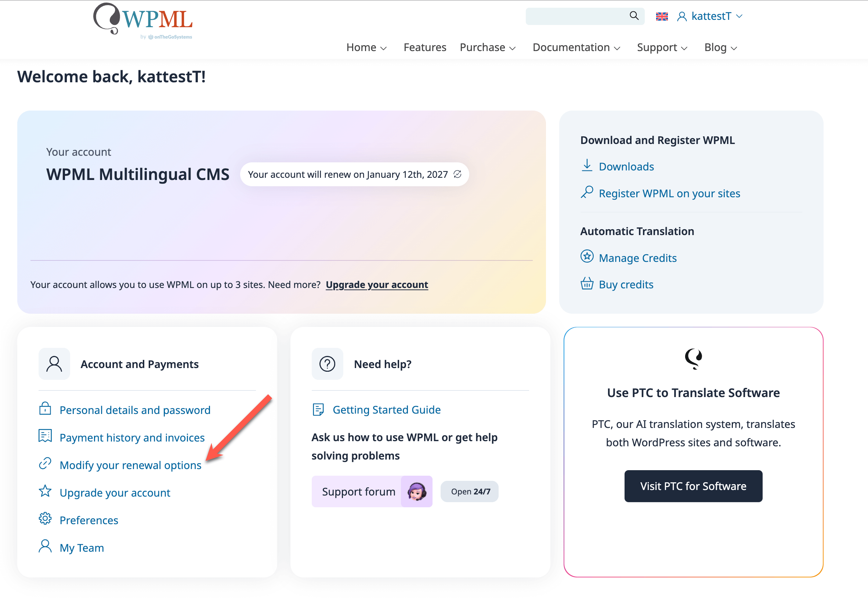
Task: Focus the site search input field
Action: (577, 16)
